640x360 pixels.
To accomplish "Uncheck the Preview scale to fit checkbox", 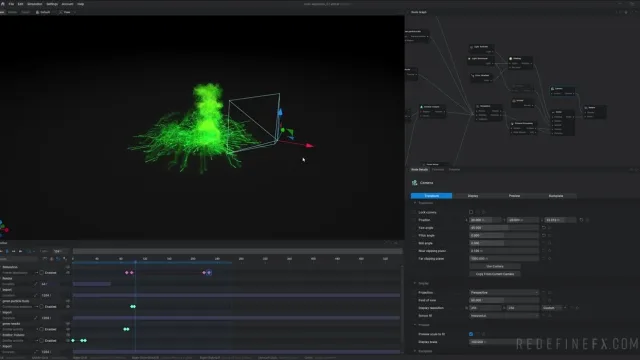I will 471,334.
